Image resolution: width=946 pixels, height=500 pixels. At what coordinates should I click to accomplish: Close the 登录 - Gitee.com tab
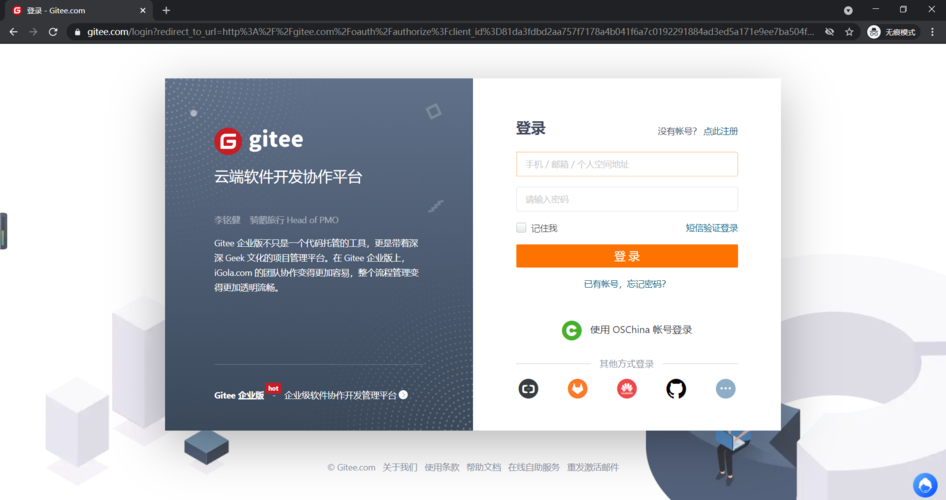pos(142,10)
